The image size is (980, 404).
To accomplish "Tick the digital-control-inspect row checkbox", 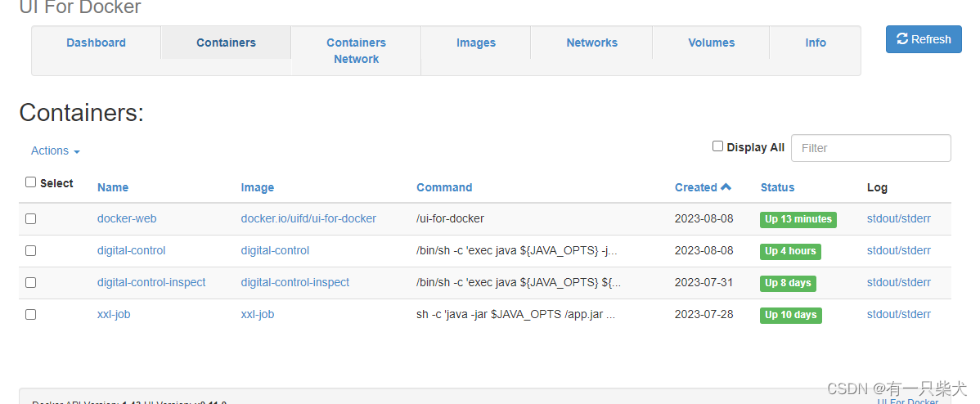I will (30, 282).
